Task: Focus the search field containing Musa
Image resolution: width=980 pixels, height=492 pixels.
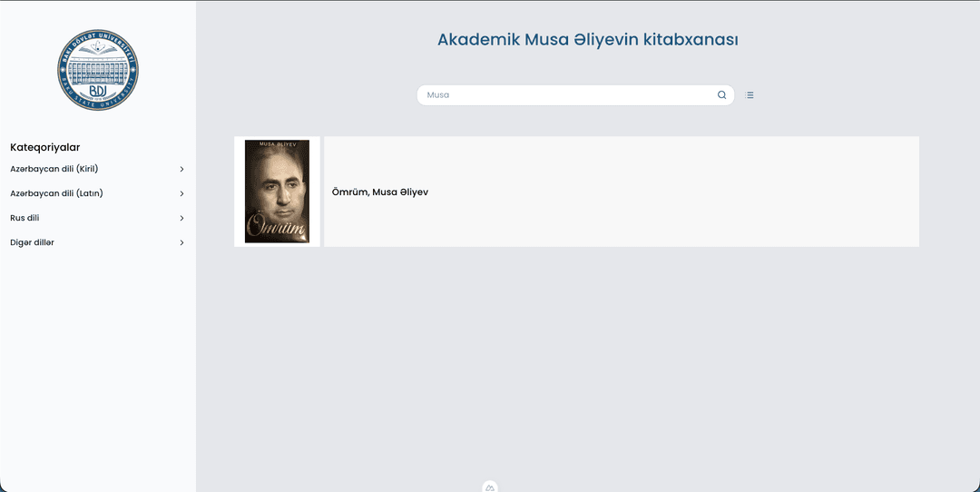Action: tap(575, 95)
